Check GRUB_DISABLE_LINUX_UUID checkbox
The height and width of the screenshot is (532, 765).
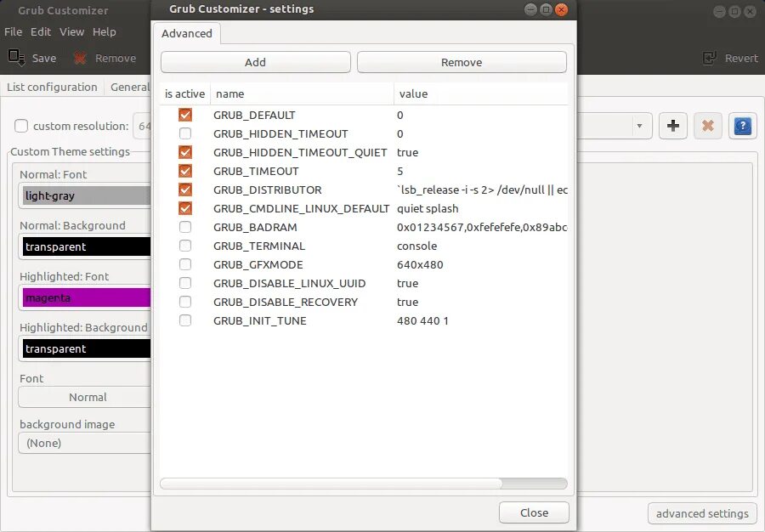tap(185, 283)
